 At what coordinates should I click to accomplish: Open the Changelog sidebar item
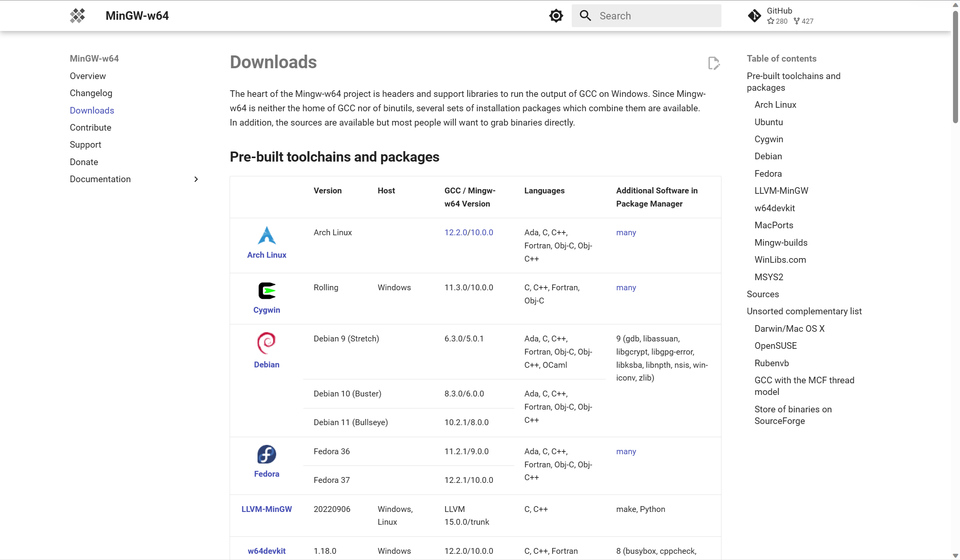[x=91, y=93]
